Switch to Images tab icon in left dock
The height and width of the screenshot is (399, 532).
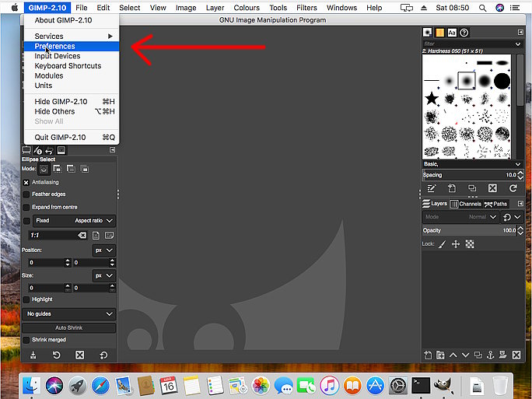tap(61, 150)
